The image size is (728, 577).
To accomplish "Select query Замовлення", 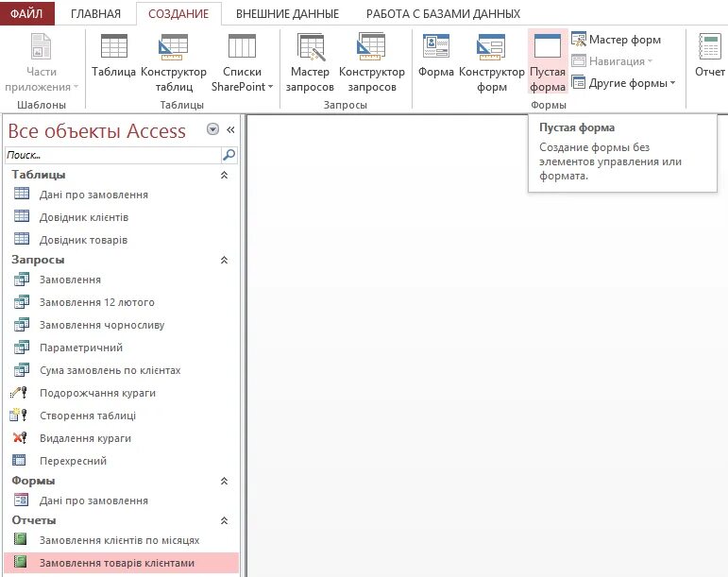I will [121, 280].
